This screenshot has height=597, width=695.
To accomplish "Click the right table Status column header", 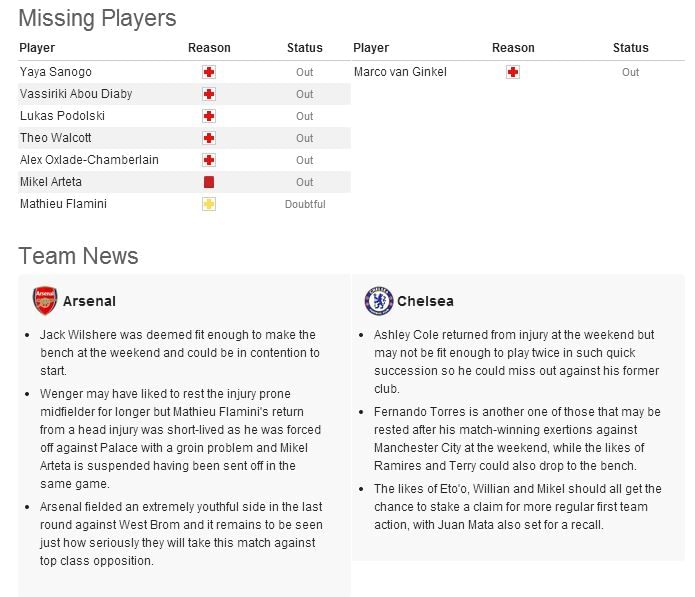I will (630, 48).
